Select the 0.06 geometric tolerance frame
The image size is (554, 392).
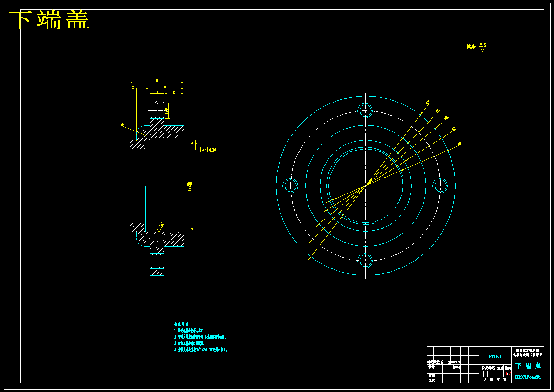coord(208,150)
